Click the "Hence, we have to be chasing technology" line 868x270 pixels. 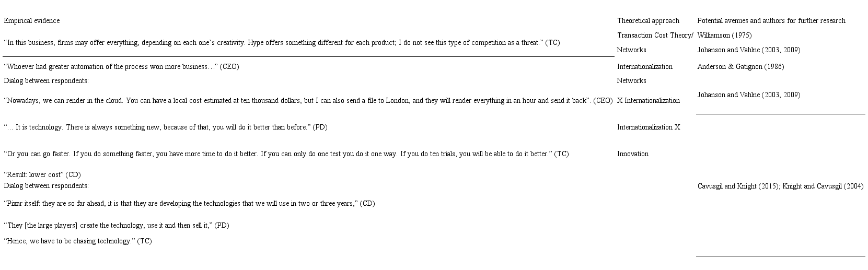pyautogui.click(x=78, y=241)
